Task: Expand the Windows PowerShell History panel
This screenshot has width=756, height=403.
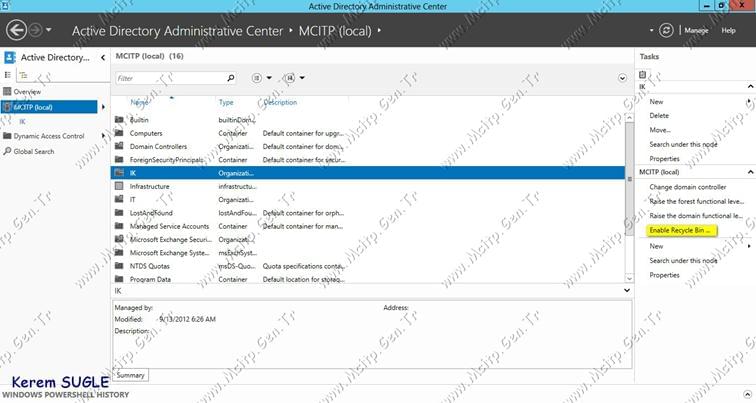Action: click(x=748, y=395)
